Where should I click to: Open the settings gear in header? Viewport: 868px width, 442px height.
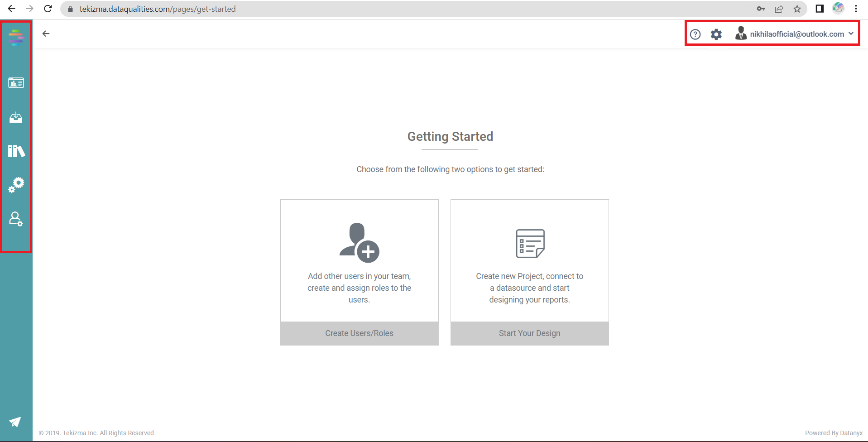(x=716, y=34)
